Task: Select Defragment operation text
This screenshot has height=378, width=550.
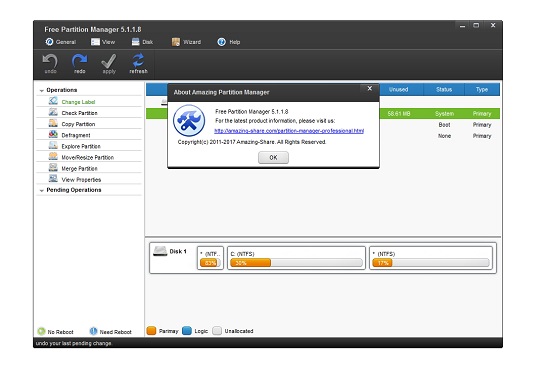Action: point(76,135)
